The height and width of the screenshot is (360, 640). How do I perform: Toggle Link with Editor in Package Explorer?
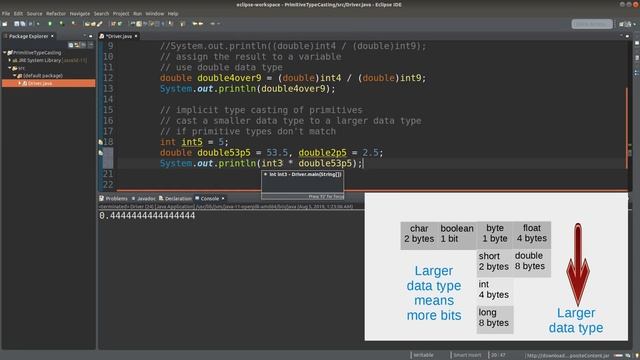77,45
